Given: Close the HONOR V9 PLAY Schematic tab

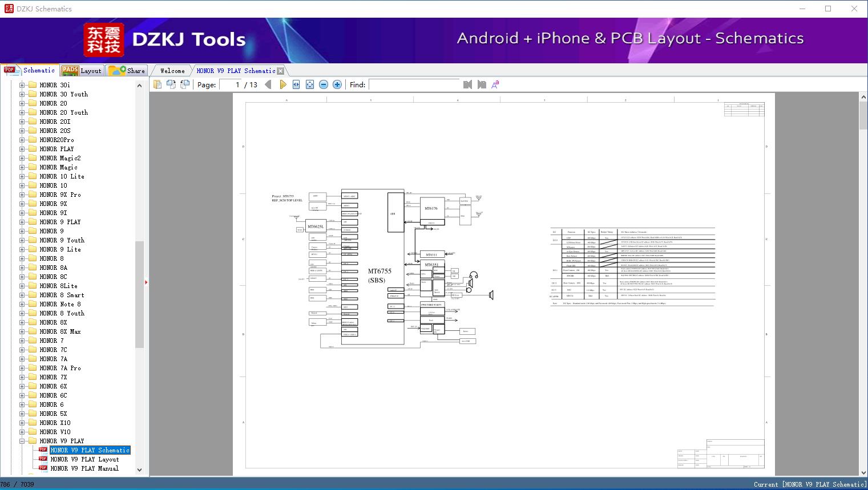Looking at the screenshot, I should 281,71.
